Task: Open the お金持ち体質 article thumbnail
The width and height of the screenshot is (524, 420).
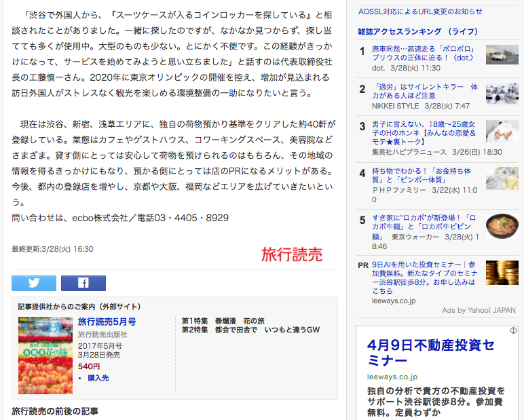Action: [x=502, y=178]
